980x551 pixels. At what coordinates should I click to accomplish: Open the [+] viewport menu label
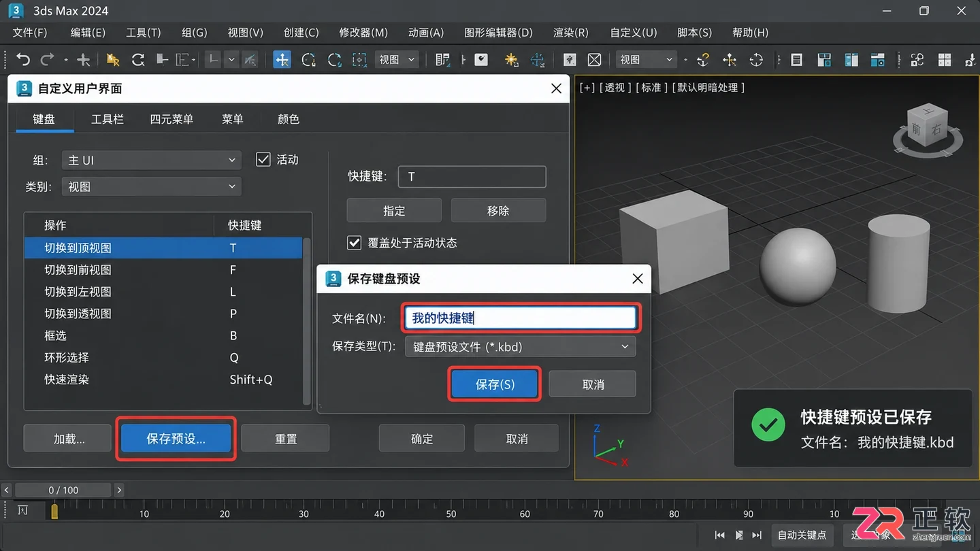[587, 88]
